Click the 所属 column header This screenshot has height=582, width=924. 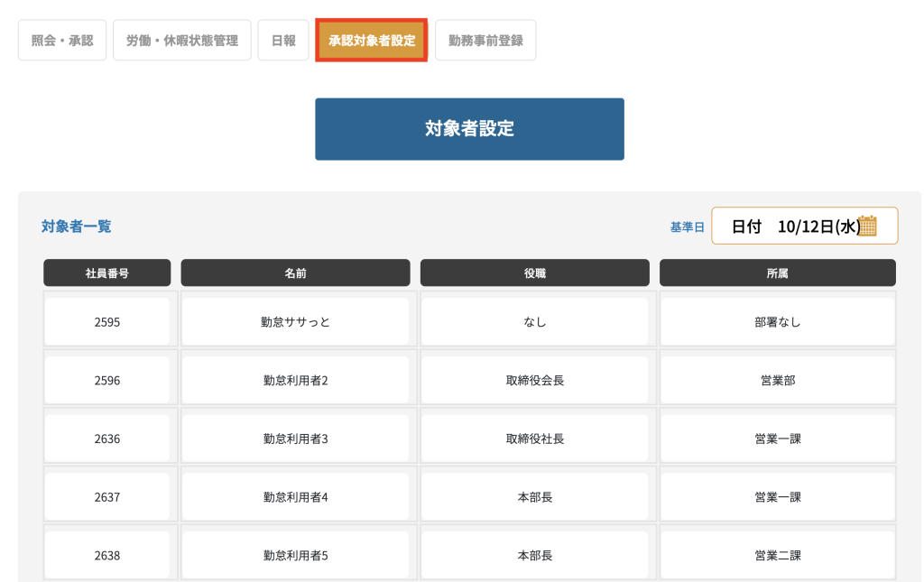pos(778,273)
